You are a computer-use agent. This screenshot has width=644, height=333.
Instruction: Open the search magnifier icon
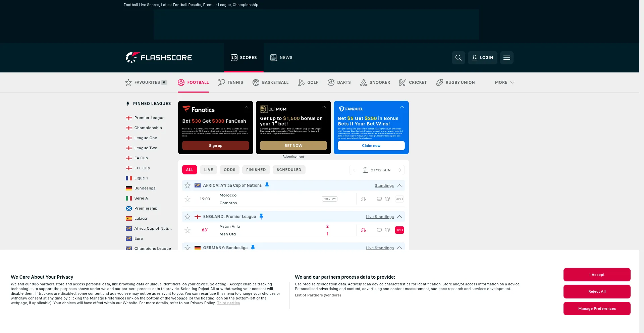tap(459, 58)
